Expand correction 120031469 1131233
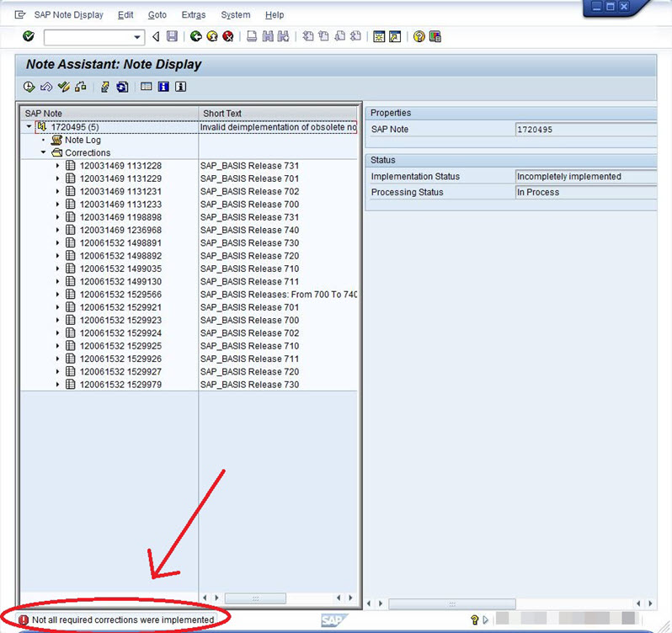 click(58, 204)
